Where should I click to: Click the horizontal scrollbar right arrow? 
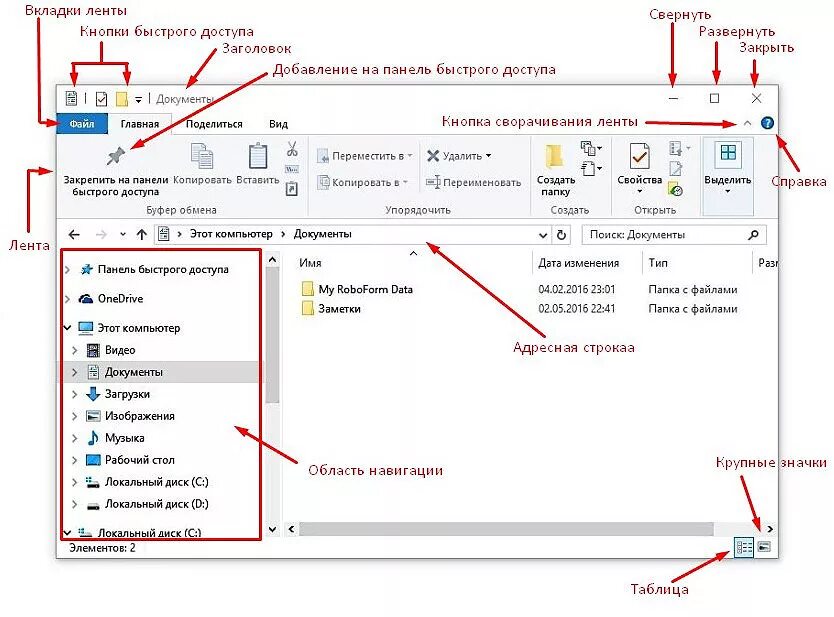click(770, 529)
